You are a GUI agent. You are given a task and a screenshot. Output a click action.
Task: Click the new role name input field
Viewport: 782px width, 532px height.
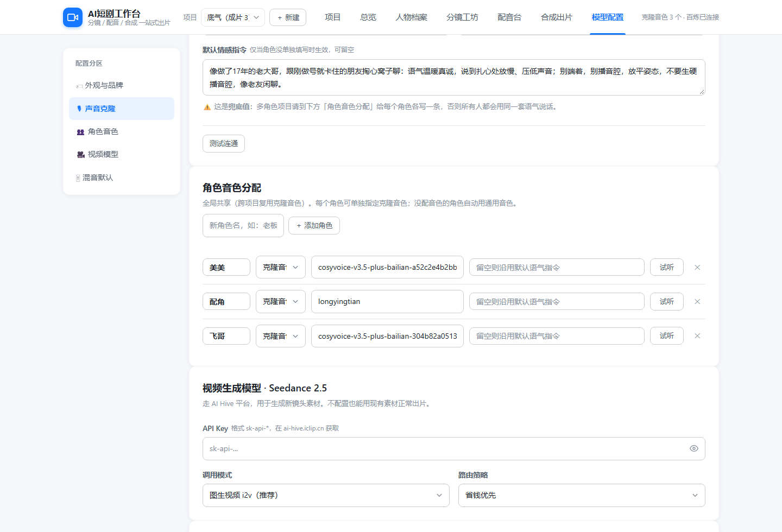[x=243, y=225]
